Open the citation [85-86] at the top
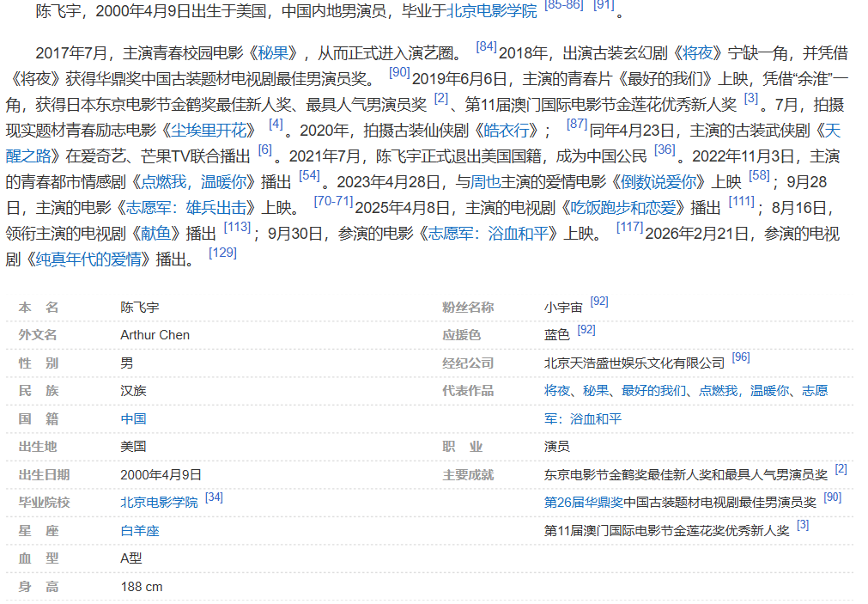The image size is (868, 604). point(563,5)
